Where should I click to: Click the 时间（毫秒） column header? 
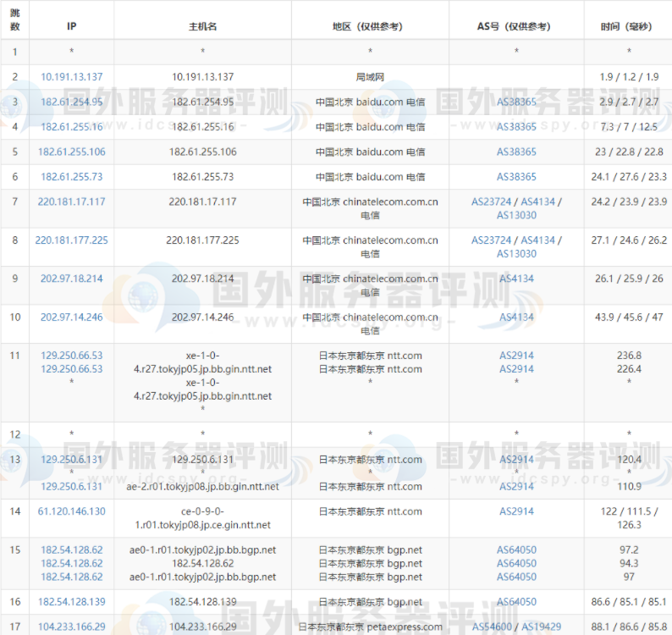628,27
